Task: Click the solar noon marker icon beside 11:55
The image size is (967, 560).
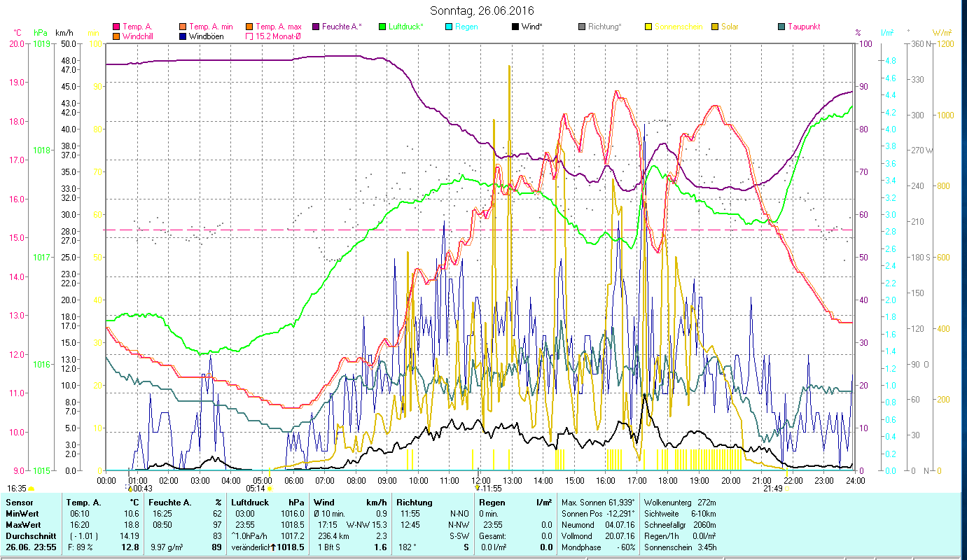Action: tap(478, 488)
